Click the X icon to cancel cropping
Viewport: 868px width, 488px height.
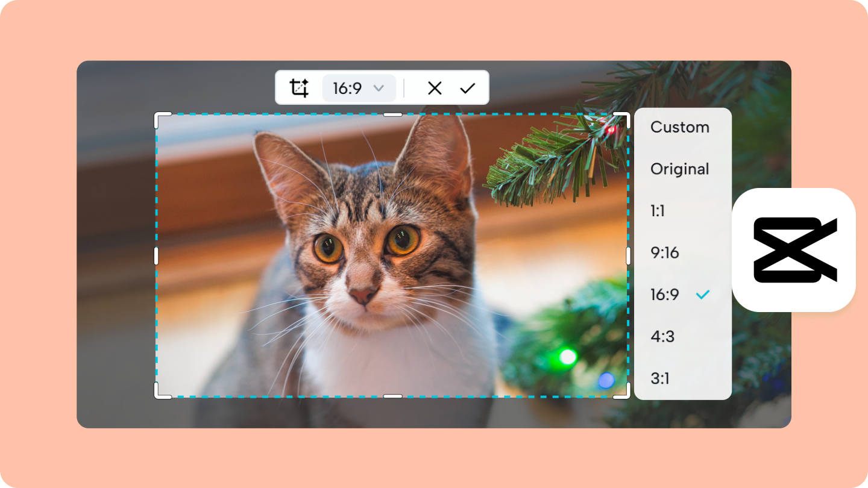click(x=435, y=87)
